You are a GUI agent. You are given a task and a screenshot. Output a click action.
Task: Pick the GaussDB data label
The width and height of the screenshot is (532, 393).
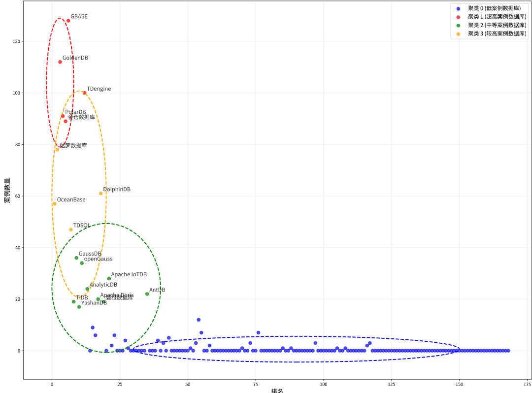pyautogui.click(x=90, y=254)
